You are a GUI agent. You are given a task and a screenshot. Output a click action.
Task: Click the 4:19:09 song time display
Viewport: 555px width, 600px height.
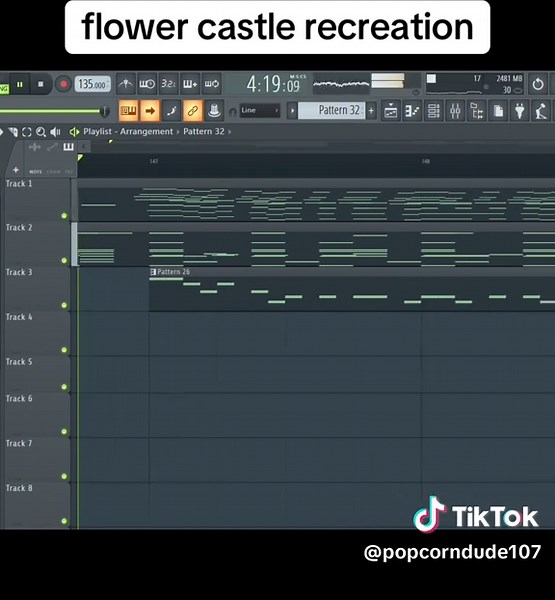point(273,84)
